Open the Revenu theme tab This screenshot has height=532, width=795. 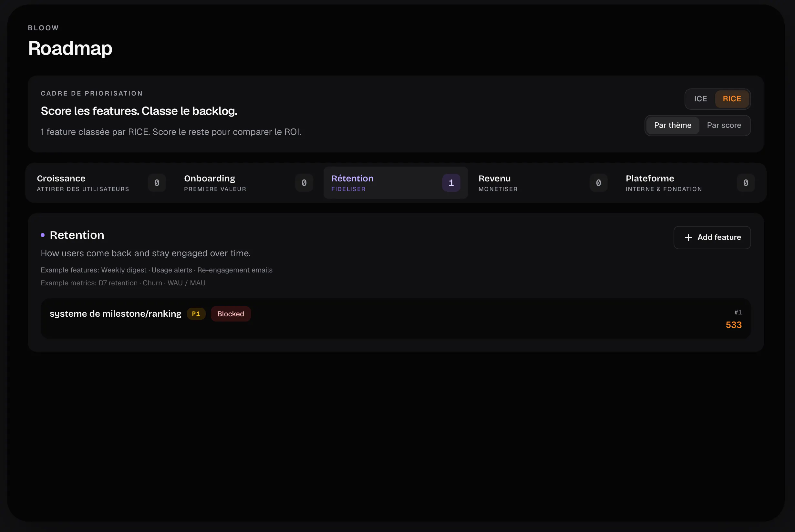coord(543,183)
